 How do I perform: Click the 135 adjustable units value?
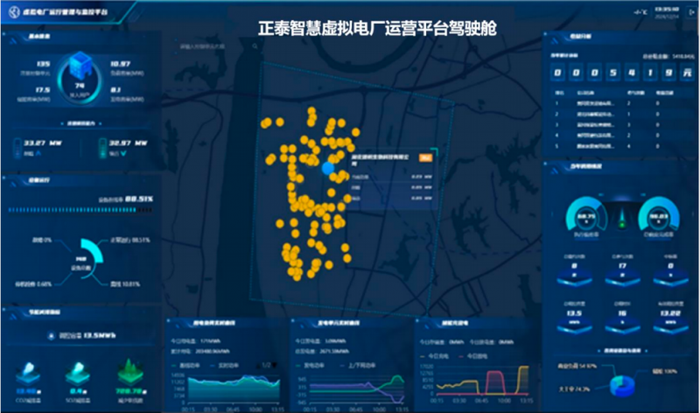tap(43, 64)
